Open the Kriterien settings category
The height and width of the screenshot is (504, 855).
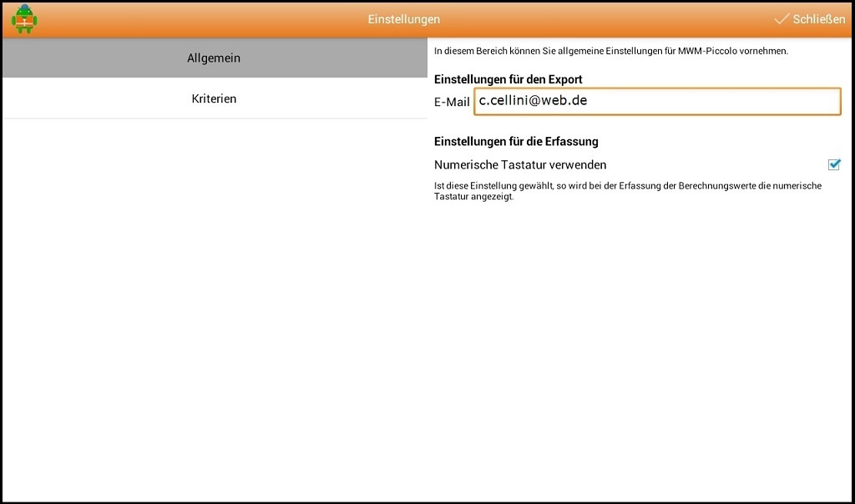215,98
